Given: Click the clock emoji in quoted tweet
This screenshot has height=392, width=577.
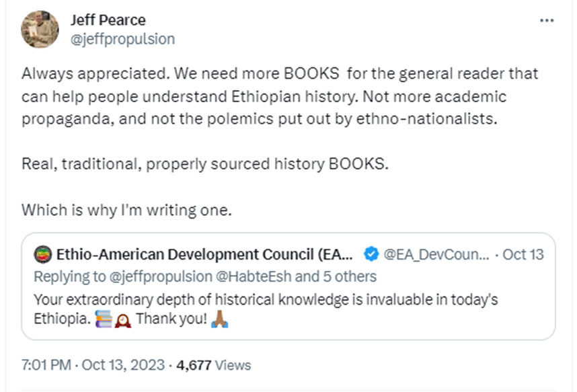Looking at the screenshot, I should pos(122,321).
